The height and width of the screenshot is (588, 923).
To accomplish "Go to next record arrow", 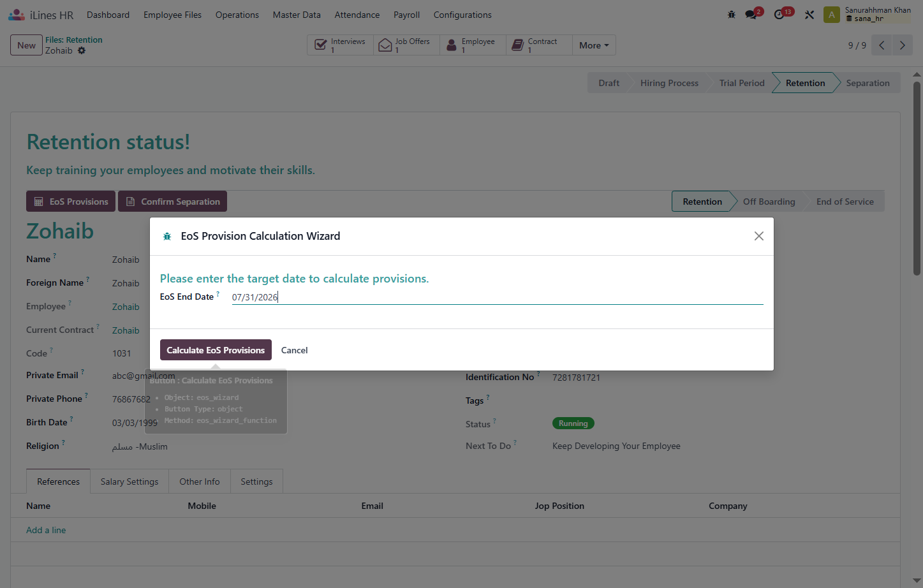I will pos(902,45).
